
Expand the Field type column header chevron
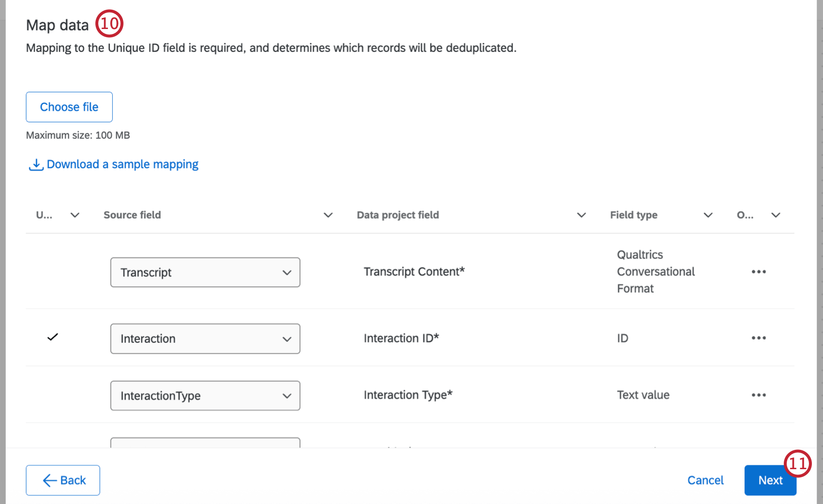[708, 215]
